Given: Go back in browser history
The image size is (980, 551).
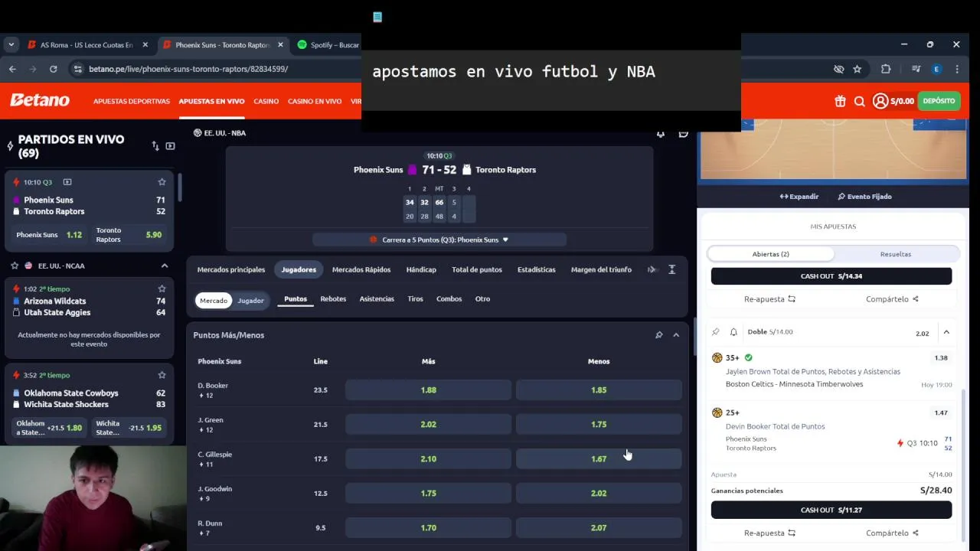Looking at the screenshot, I should coord(12,69).
